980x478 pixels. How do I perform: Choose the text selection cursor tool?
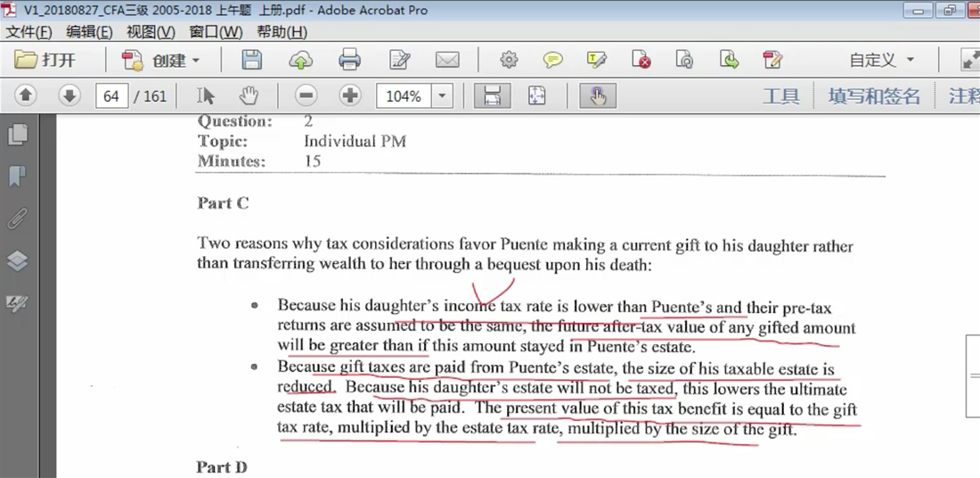coord(206,95)
